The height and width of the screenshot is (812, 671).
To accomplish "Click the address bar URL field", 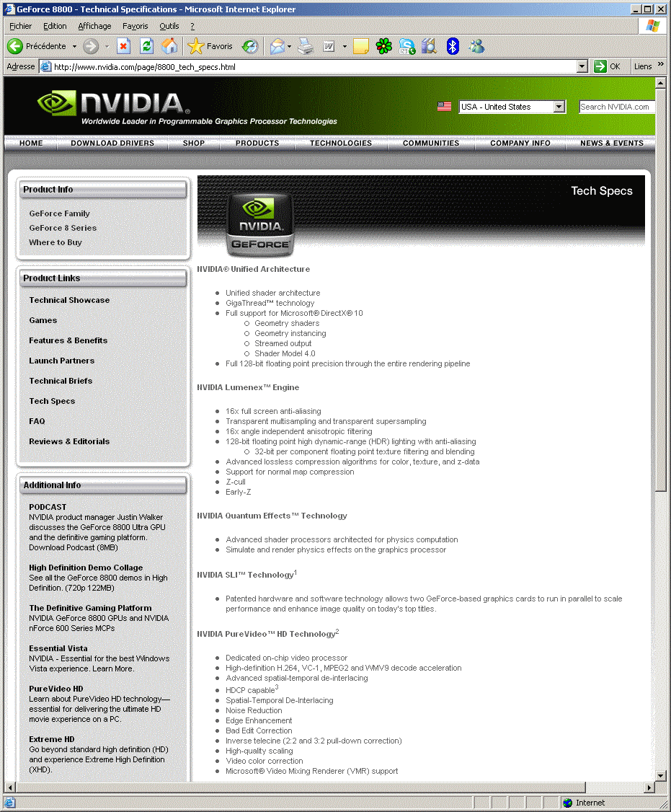I will click(314, 66).
